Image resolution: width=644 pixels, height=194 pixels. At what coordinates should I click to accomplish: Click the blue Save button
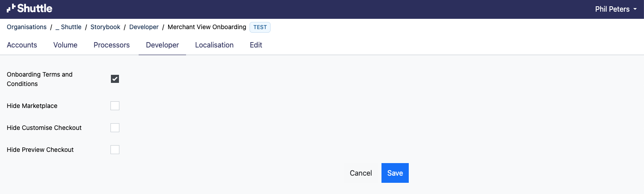pyautogui.click(x=395, y=173)
